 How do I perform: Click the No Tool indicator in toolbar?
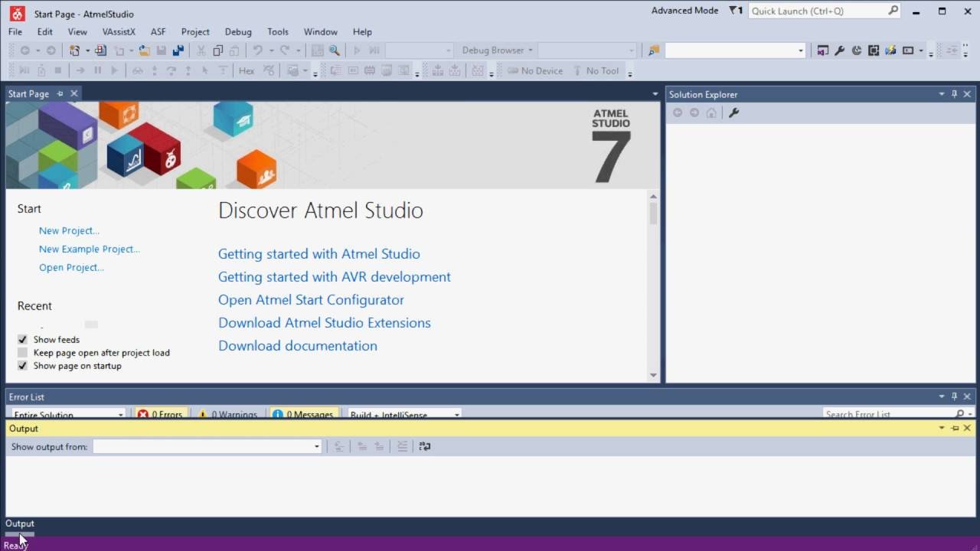pos(595,70)
